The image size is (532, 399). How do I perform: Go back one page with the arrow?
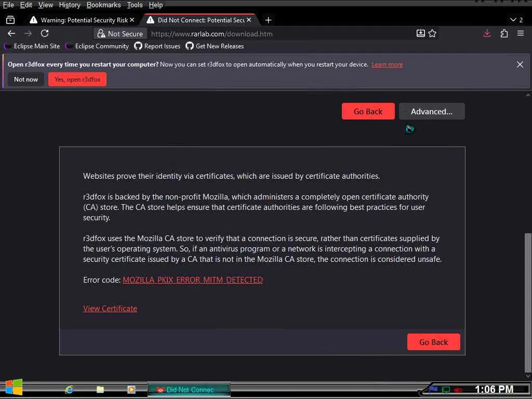coord(11,34)
